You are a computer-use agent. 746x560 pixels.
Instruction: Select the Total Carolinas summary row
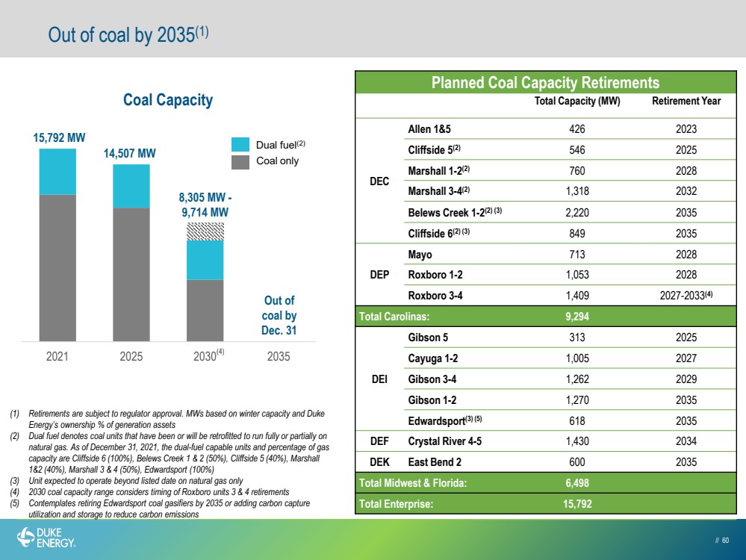coord(545,317)
